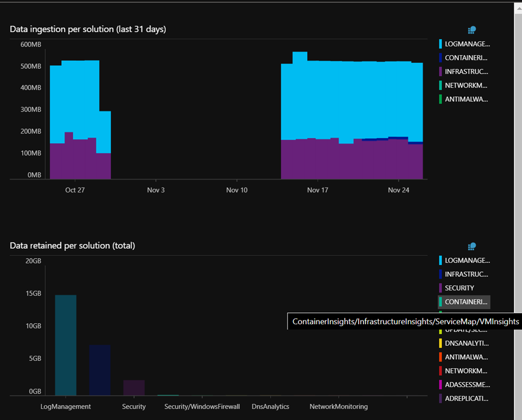This screenshot has width=522, height=420.
Task: Click the LogManagement bar in retained chart
Action: pos(66,345)
